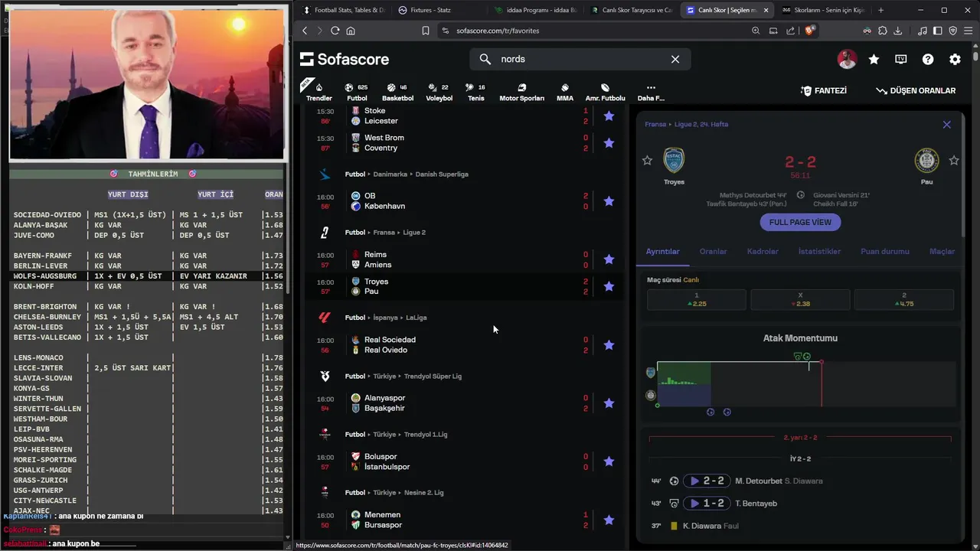Open a new browser tab
The image size is (980, 551).
pyautogui.click(x=880, y=10)
